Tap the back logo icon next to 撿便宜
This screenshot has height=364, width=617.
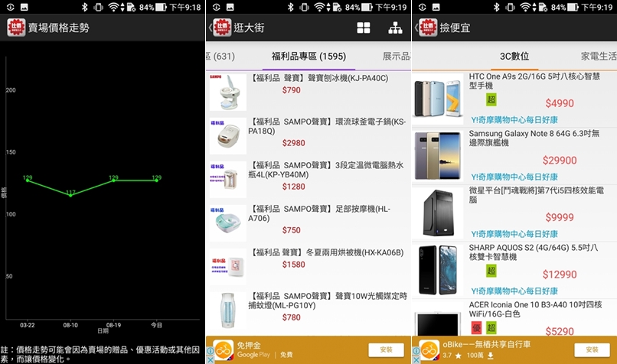pyautogui.click(x=428, y=28)
